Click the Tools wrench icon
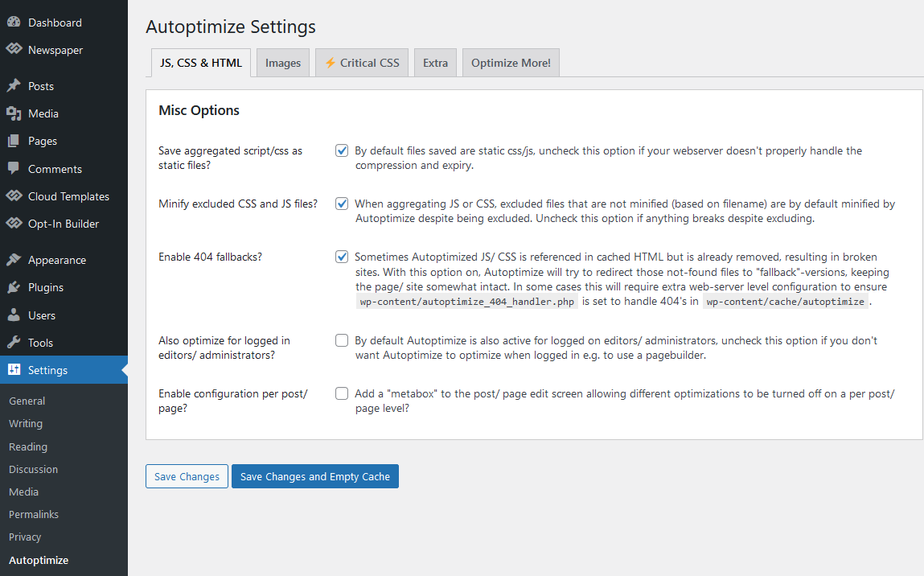Image resolution: width=924 pixels, height=576 pixels. coord(14,343)
